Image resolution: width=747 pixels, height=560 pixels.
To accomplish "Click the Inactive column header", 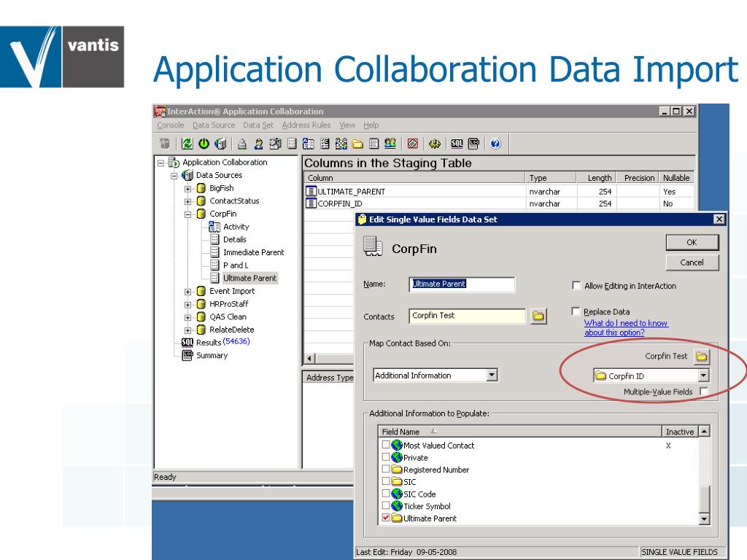I will (x=680, y=432).
